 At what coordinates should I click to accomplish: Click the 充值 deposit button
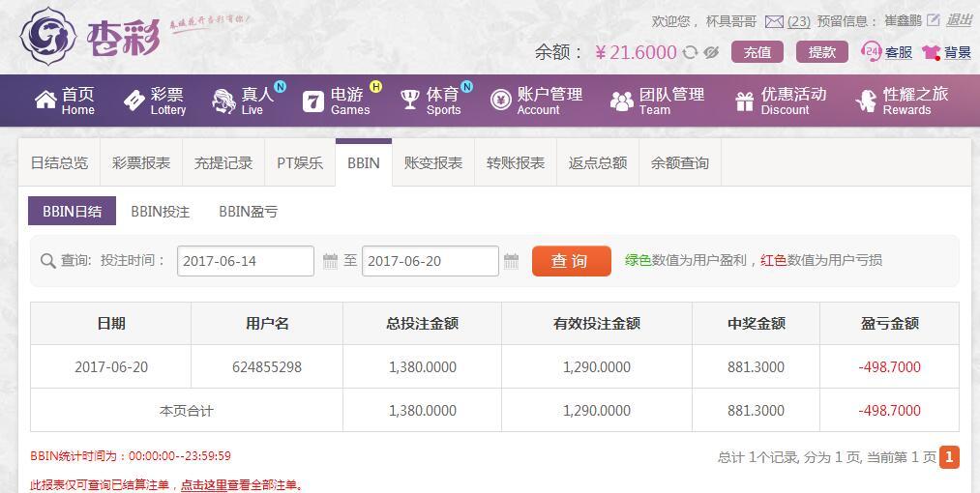[757, 52]
